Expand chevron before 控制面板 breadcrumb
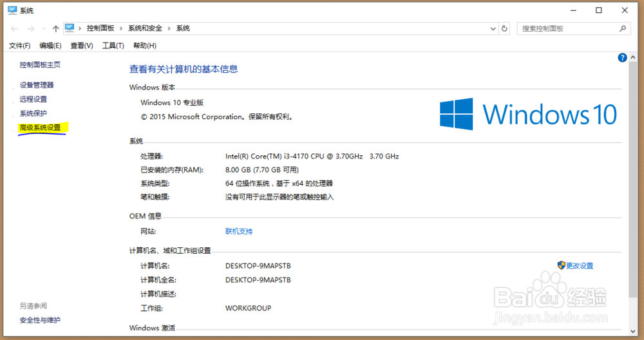 [x=80, y=28]
